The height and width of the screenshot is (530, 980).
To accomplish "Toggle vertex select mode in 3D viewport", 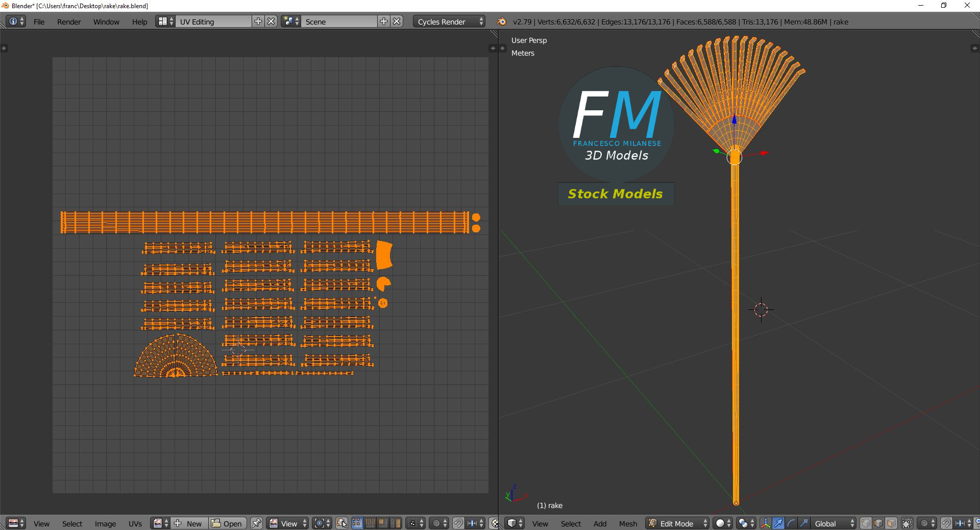I will (866, 523).
